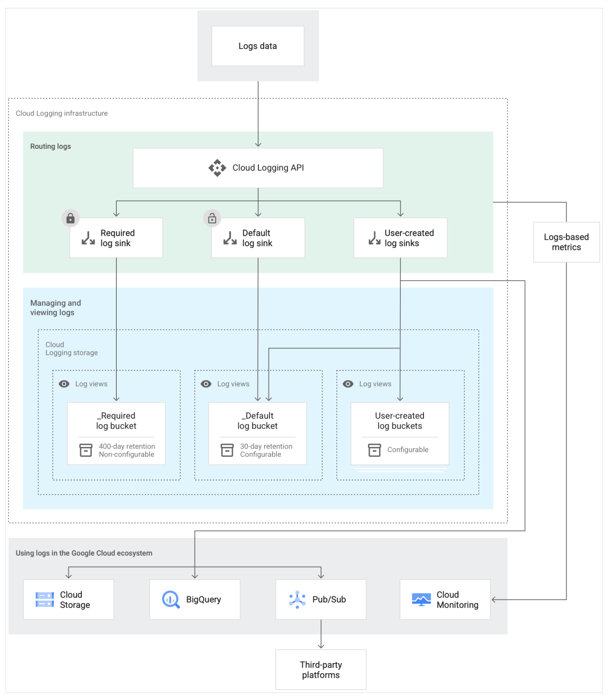The width and height of the screenshot is (609, 700).
Task: Click the eye icon above _Default log bucket
Action: [206, 384]
